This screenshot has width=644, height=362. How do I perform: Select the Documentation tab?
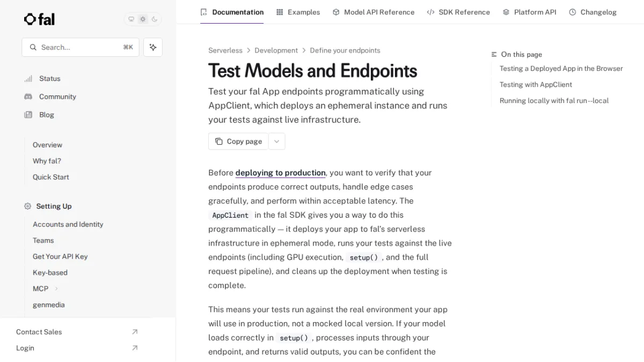coord(232,12)
